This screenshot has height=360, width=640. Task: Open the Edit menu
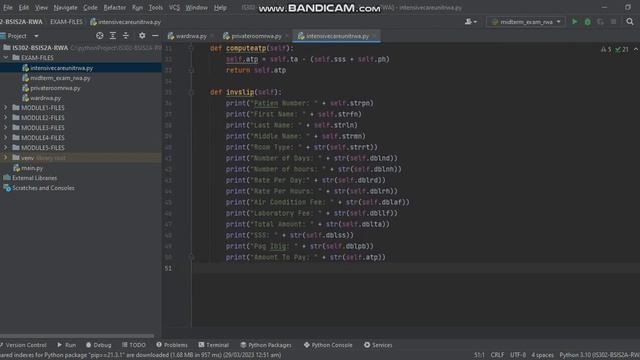click(x=24, y=8)
